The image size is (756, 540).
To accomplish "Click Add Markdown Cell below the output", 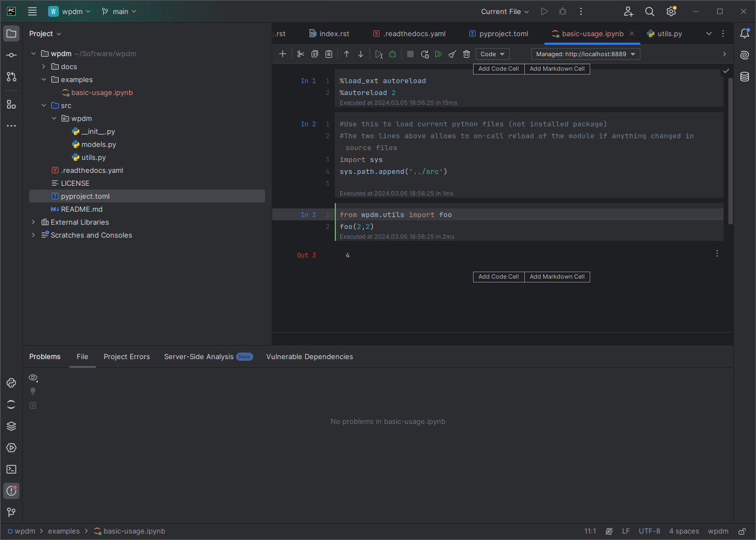I will [557, 276].
